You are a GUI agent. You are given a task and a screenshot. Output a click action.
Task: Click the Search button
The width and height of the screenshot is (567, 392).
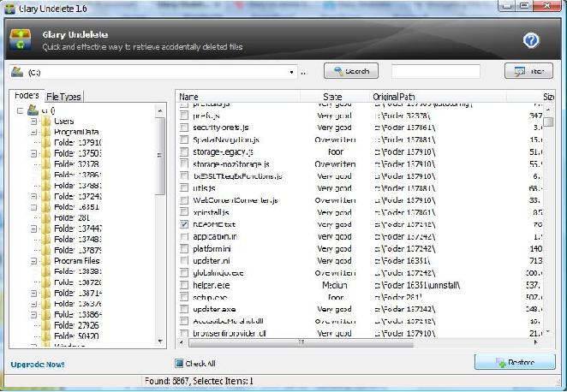(x=351, y=71)
